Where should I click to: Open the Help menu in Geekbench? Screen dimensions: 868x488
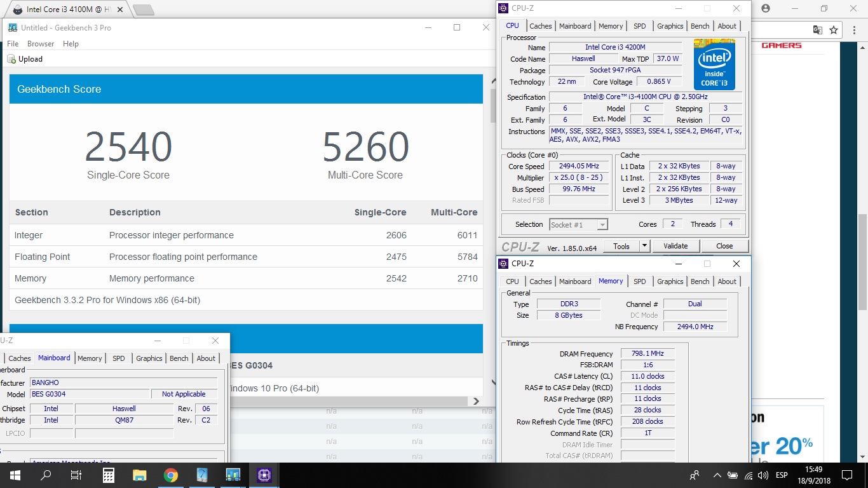coord(71,44)
